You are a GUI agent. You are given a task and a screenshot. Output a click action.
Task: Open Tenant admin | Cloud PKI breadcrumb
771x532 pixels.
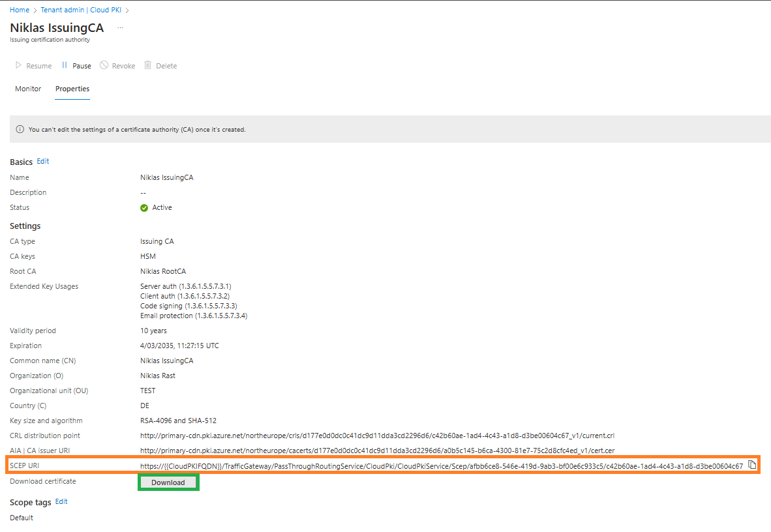82,10
